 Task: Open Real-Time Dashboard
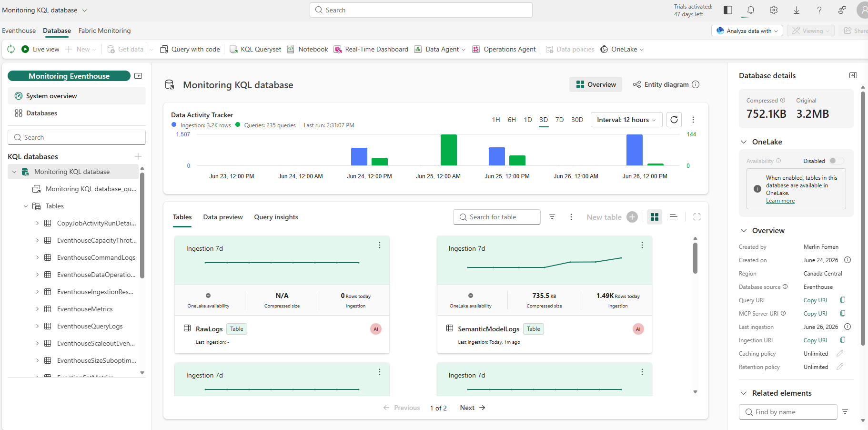(x=371, y=49)
